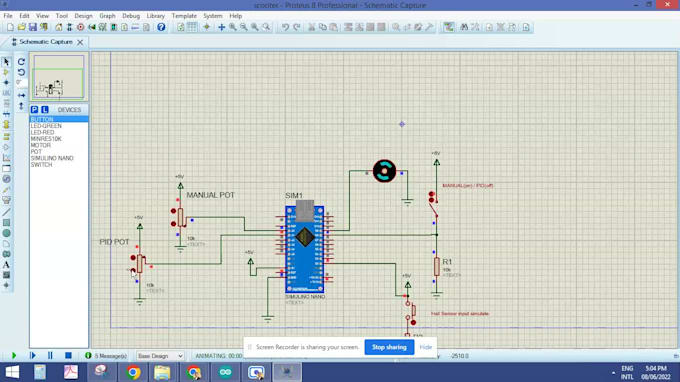Close the Schematic Capture tab
Image resolution: width=680 pixels, height=382 pixels.
point(80,42)
